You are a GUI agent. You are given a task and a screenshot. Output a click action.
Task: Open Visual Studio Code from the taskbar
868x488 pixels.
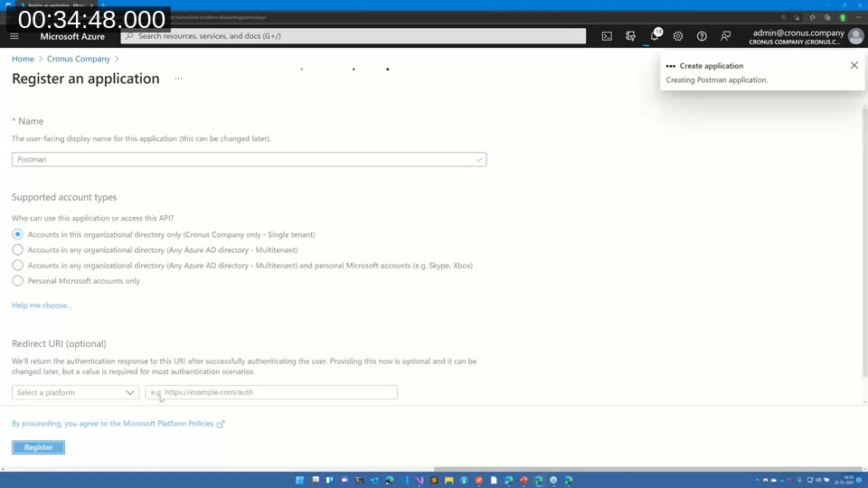(x=405, y=480)
